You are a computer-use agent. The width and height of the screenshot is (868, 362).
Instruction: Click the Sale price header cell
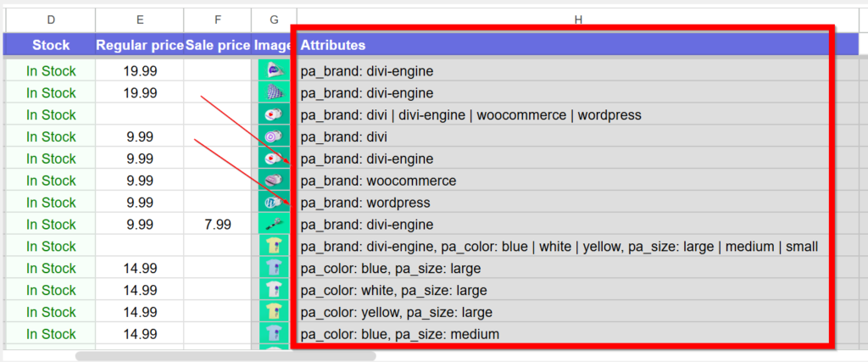point(218,45)
